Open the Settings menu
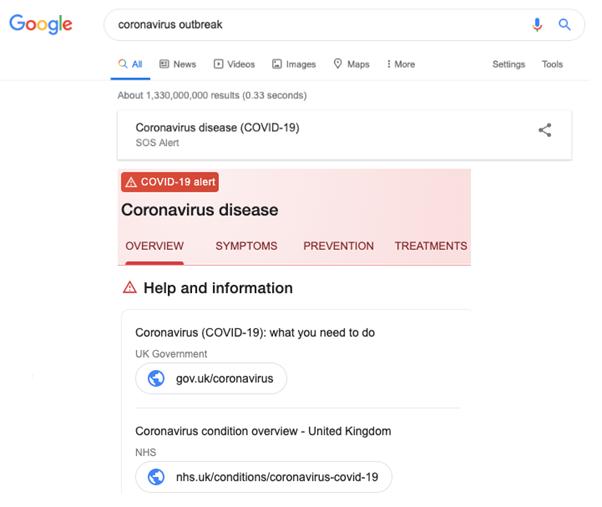Image resolution: width=602 pixels, height=507 pixels. coord(508,64)
